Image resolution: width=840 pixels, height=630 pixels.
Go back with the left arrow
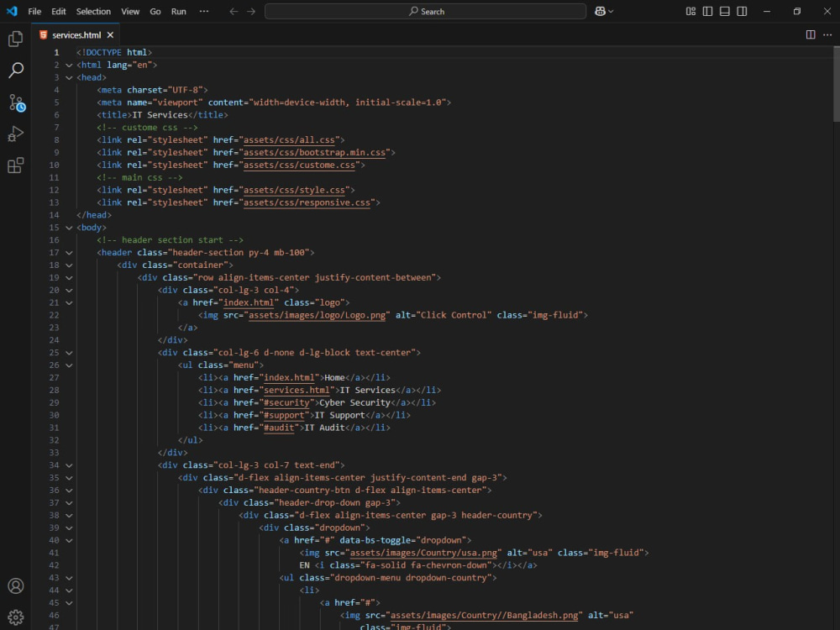tap(234, 11)
